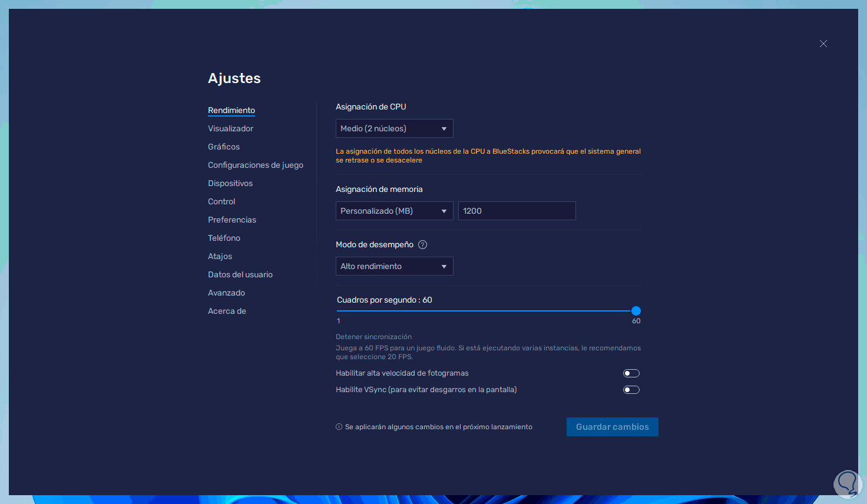The height and width of the screenshot is (504, 867).
Task: Click the 'Asignación de memoria' label
Action: pyautogui.click(x=379, y=189)
